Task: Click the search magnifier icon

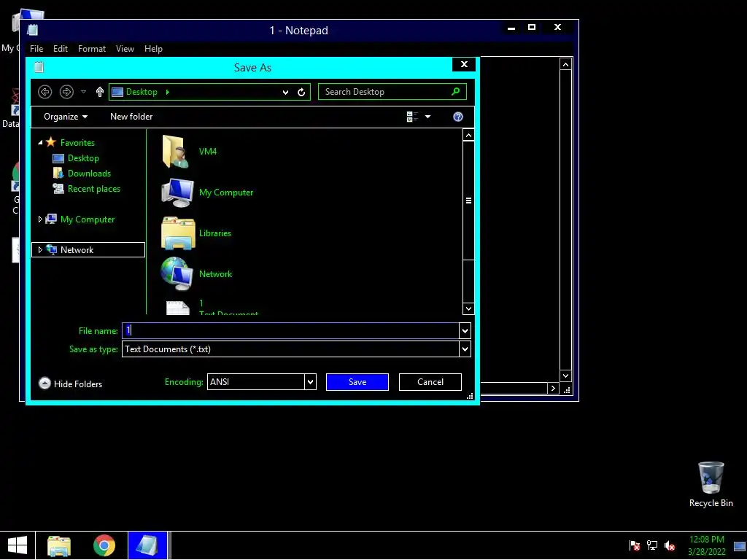Action: 455,91
